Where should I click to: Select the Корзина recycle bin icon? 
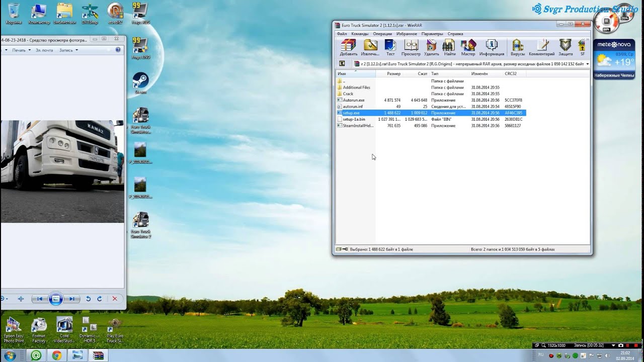(14, 14)
